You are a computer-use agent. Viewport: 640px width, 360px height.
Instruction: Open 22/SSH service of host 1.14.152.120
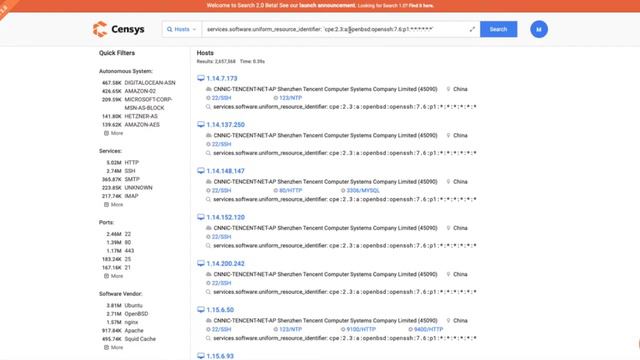(x=221, y=237)
